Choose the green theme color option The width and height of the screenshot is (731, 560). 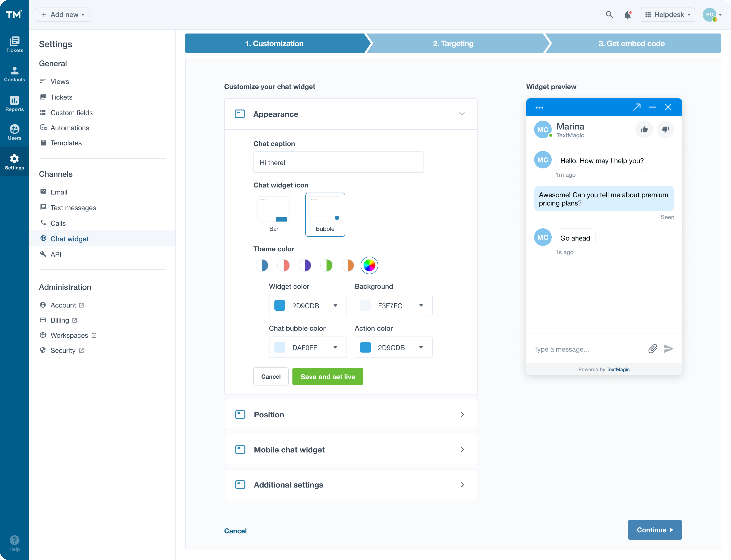tap(327, 265)
